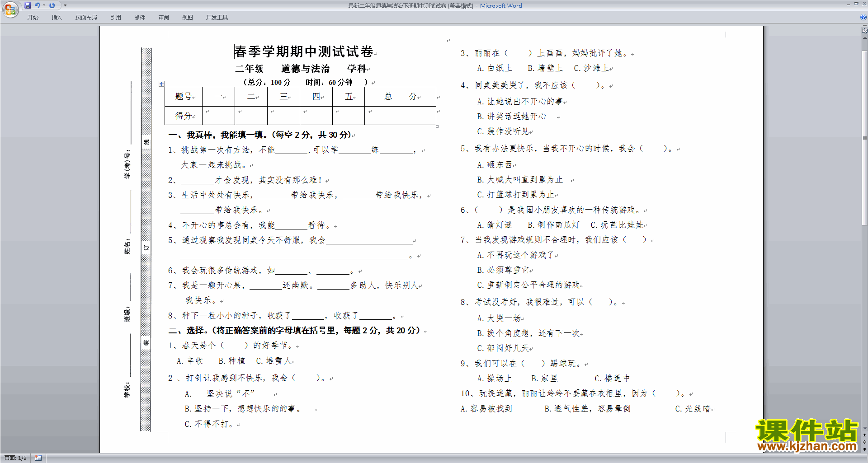Click the title 春季学期期中测试试卷
Viewport: 868px width, 463px height.
304,51
